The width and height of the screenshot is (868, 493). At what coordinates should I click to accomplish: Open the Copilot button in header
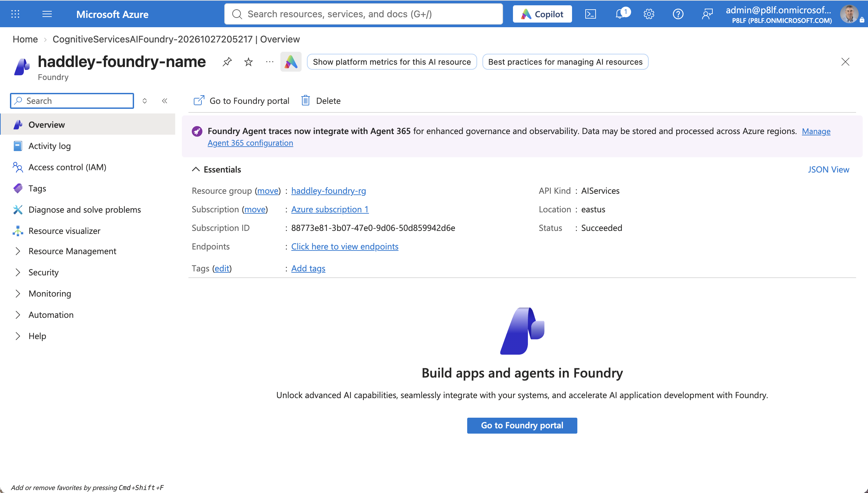pos(542,14)
